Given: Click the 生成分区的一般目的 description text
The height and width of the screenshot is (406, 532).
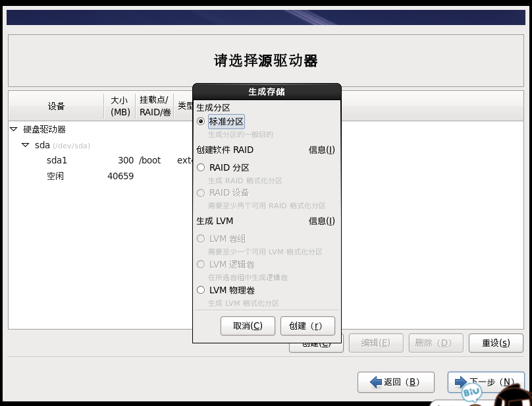Looking at the screenshot, I should [240, 134].
